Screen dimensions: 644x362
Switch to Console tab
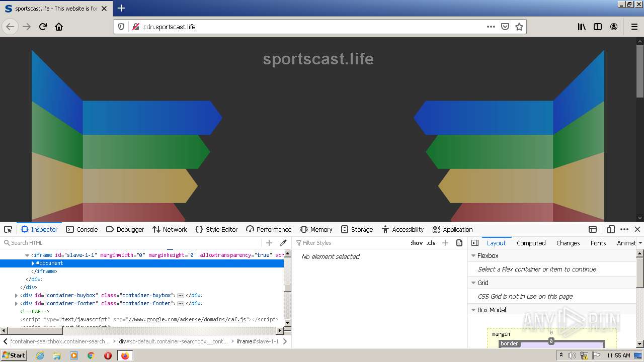point(82,229)
